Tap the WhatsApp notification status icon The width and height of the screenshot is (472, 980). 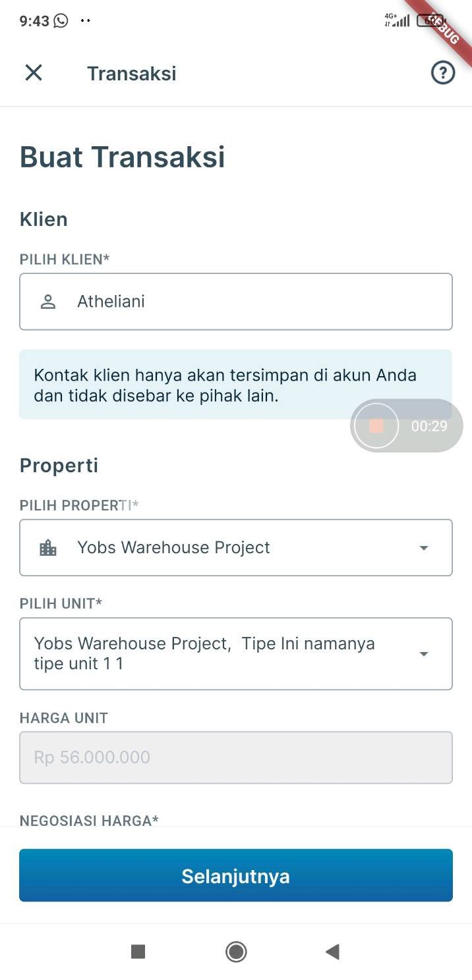point(61,20)
